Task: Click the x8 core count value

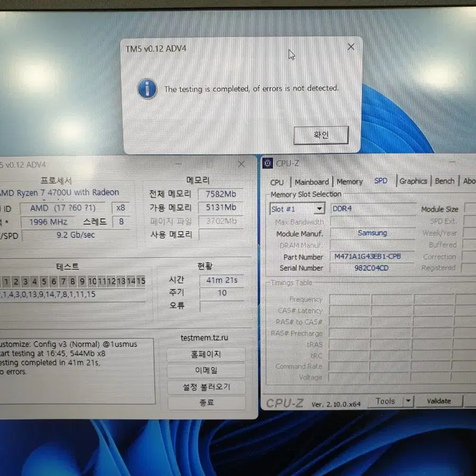Action: pyautogui.click(x=121, y=208)
